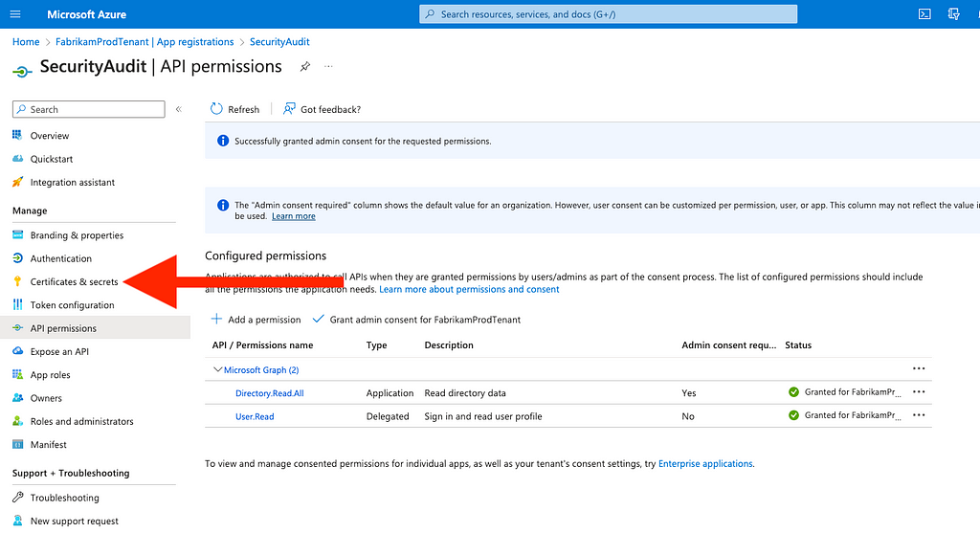980x555 pixels.
Task: Launch Cloud Shell from the top bar
Action: (924, 14)
